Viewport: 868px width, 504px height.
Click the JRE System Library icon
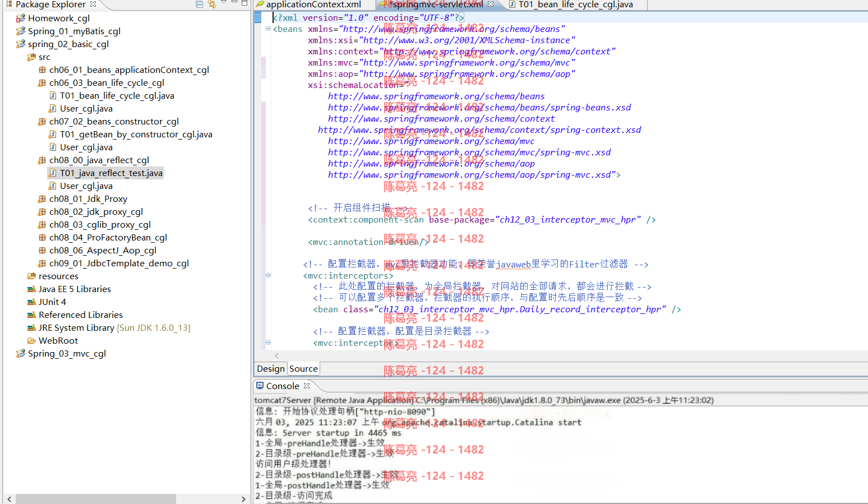[x=31, y=327]
